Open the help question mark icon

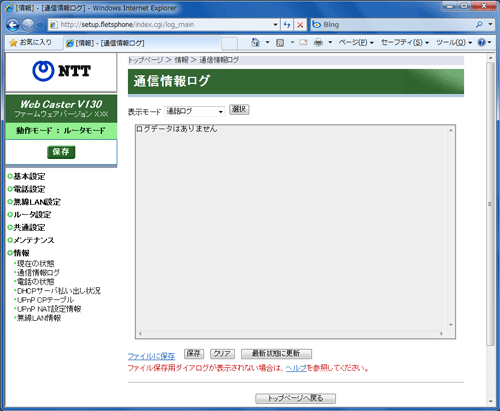tap(481, 42)
